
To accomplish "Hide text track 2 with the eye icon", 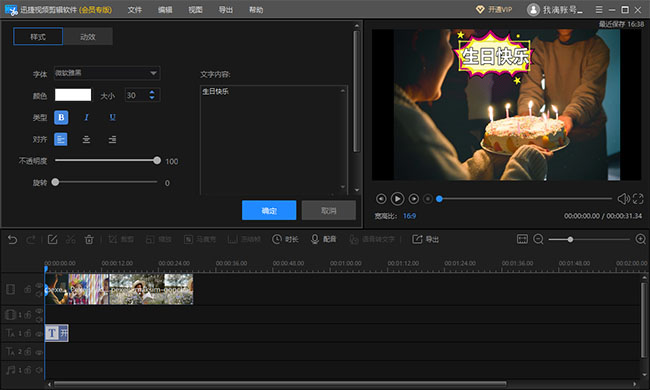I will (39, 352).
